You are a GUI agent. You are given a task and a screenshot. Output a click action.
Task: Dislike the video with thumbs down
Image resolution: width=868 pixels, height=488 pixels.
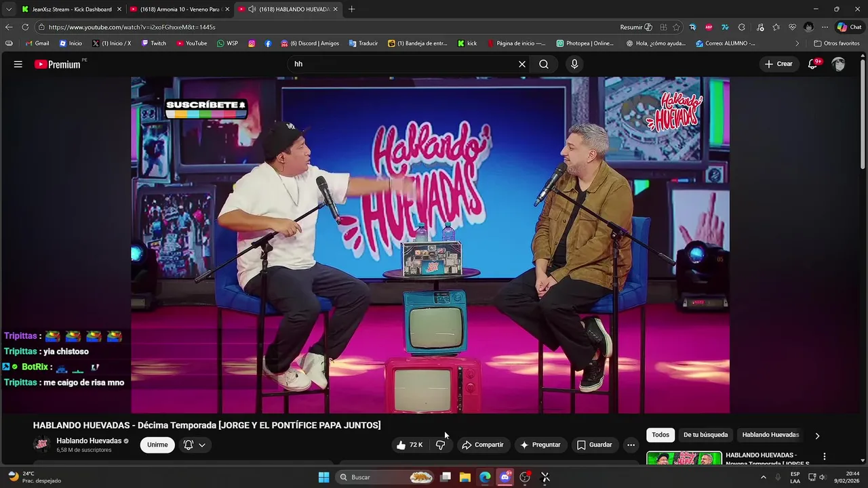point(441,445)
